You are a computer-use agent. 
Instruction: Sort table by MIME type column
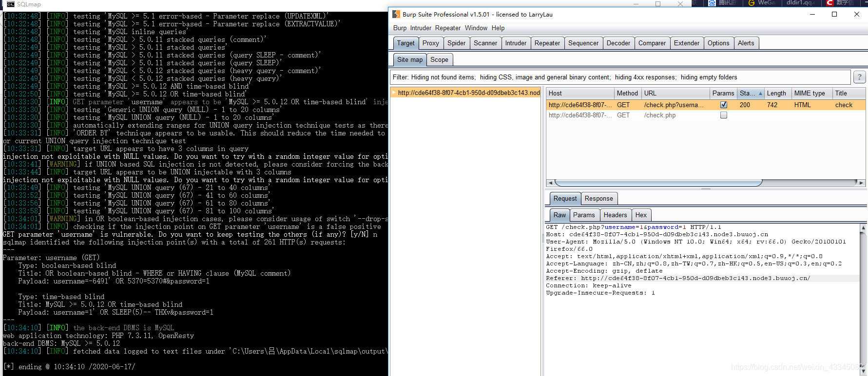click(x=812, y=93)
